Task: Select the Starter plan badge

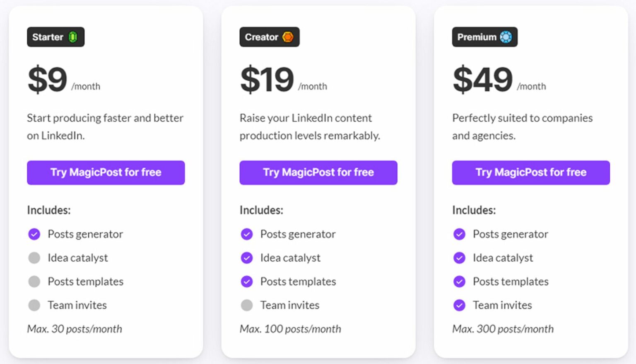Action: pos(55,37)
